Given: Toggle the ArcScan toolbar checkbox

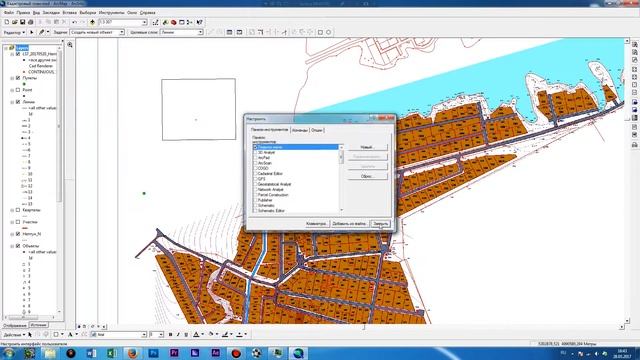Looking at the screenshot, I should 256,163.
